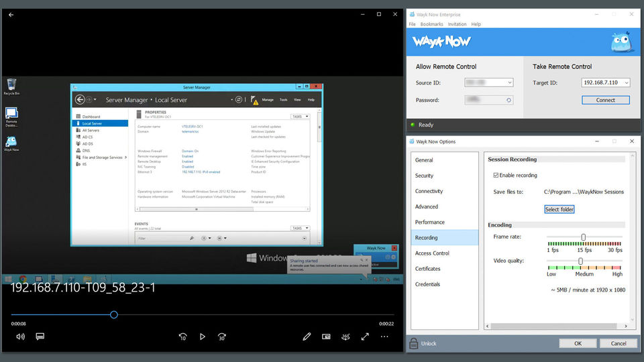
Task: Click the right arrow of options horizontal scrollbar
Action: [625, 326]
